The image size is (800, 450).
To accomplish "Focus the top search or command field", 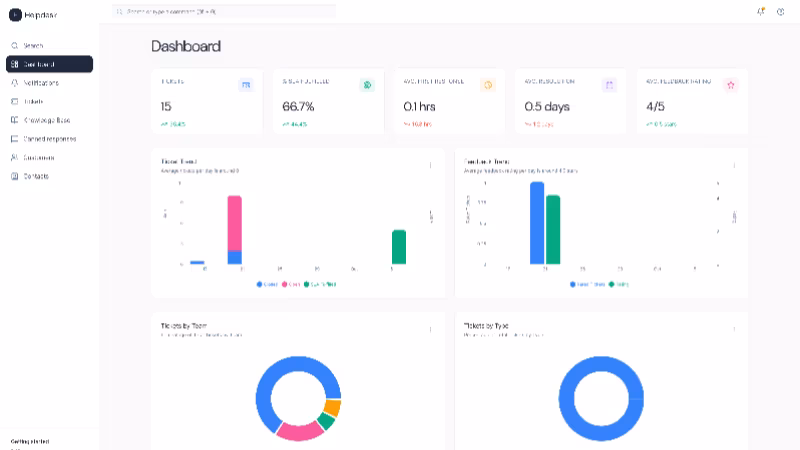I will click(224, 11).
